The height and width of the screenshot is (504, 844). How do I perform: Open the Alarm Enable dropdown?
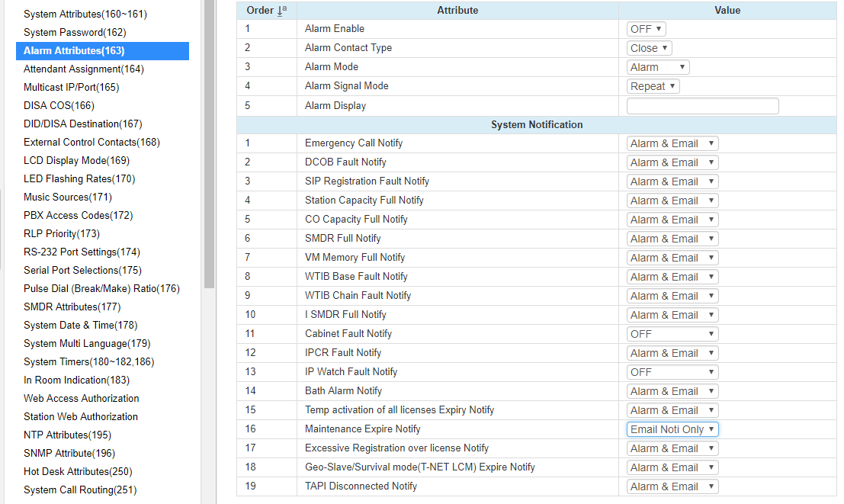pyautogui.click(x=647, y=29)
